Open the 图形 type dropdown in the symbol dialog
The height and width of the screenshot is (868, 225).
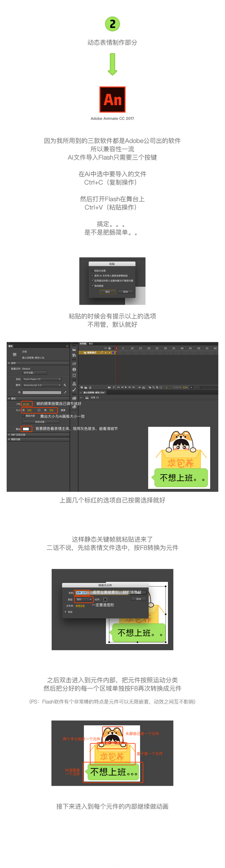84,599
